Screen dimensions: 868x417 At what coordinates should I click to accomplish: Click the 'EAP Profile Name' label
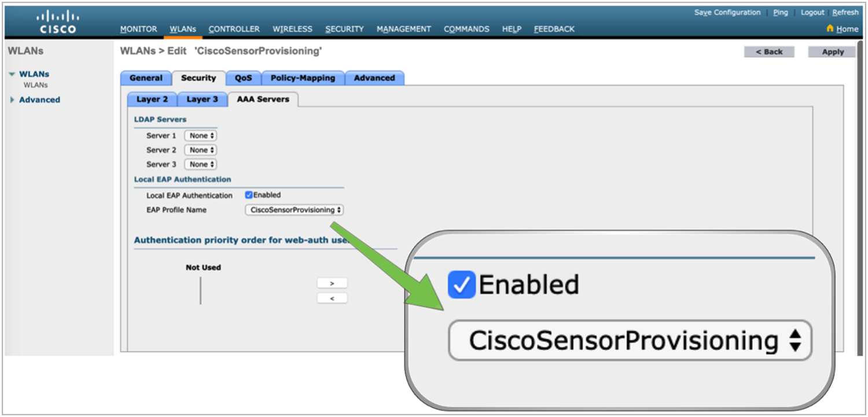click(x=176, y=210)
